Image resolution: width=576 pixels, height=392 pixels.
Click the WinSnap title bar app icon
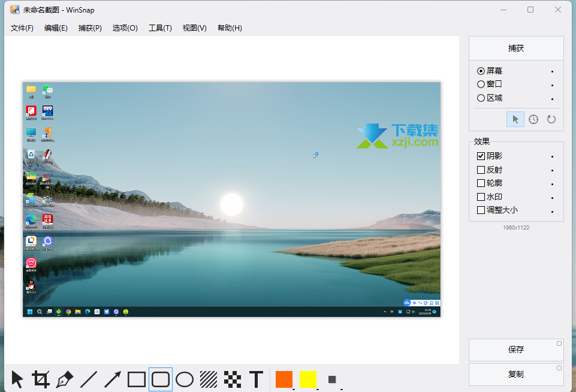(x=15, y=10)
